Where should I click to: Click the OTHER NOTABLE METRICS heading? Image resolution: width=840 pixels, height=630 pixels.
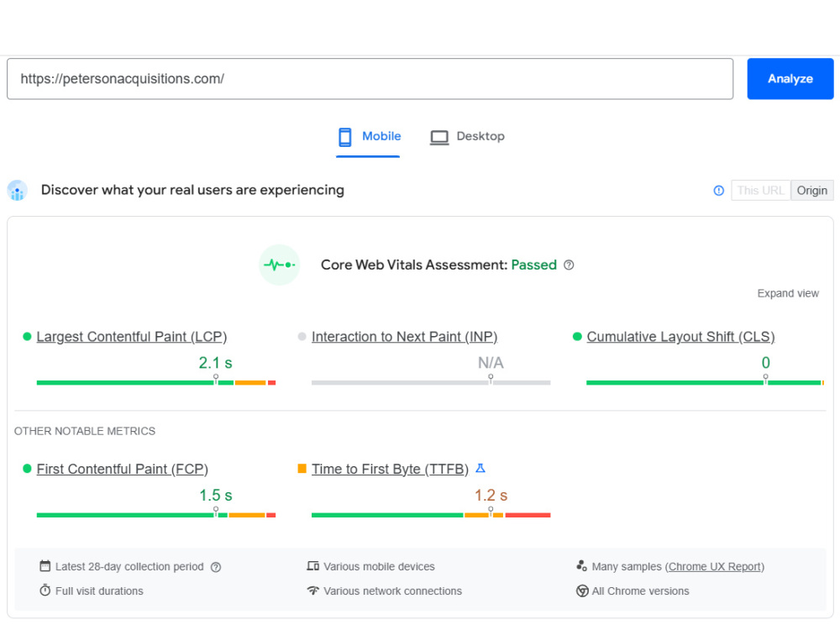point(85,431)
